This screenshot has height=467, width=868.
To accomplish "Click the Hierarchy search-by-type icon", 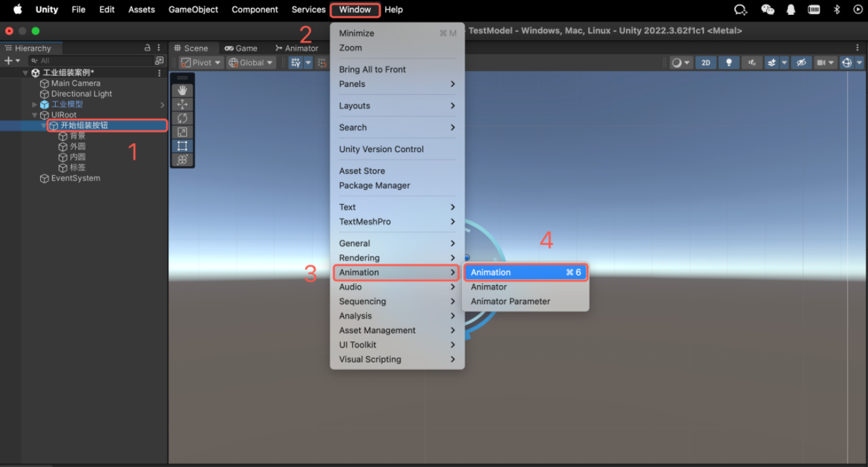I will 159,60.
